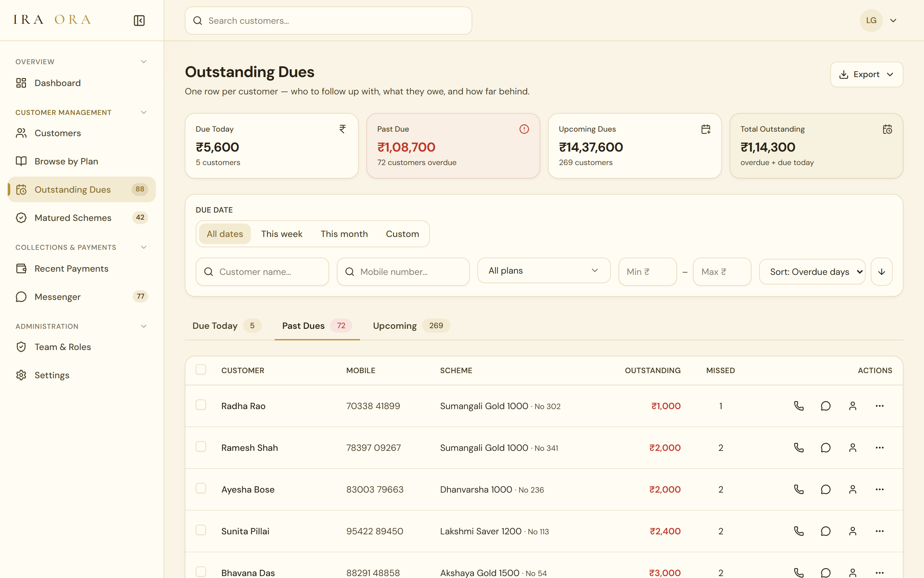Image resolution: width=924 pixels, height=578 pixels.
Task: Call Sunita Pillai phone icon
Action: click(799, 530)
